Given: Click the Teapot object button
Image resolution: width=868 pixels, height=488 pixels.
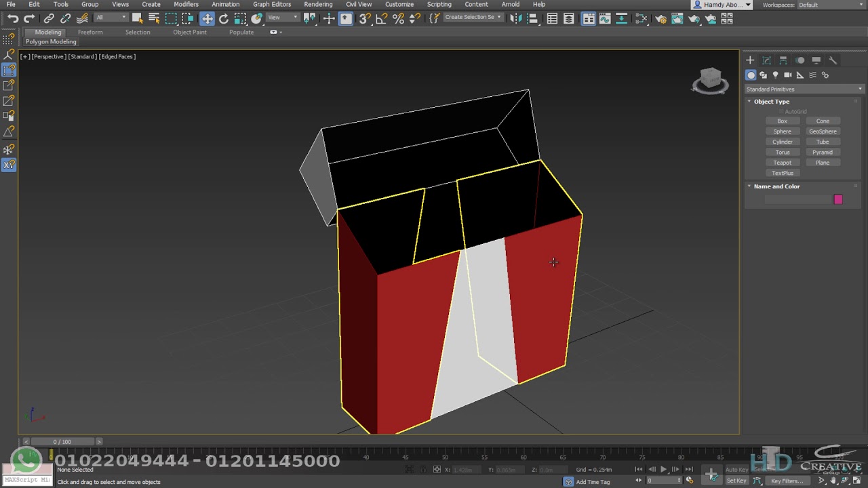Looking at the screenshot, I should [x=782, y=163].
